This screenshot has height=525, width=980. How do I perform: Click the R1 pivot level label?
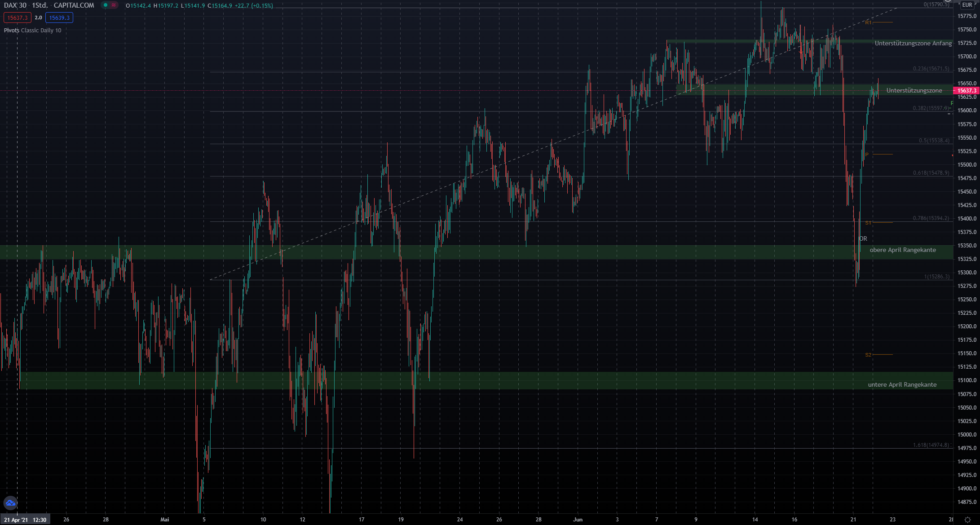coord(868,22)
